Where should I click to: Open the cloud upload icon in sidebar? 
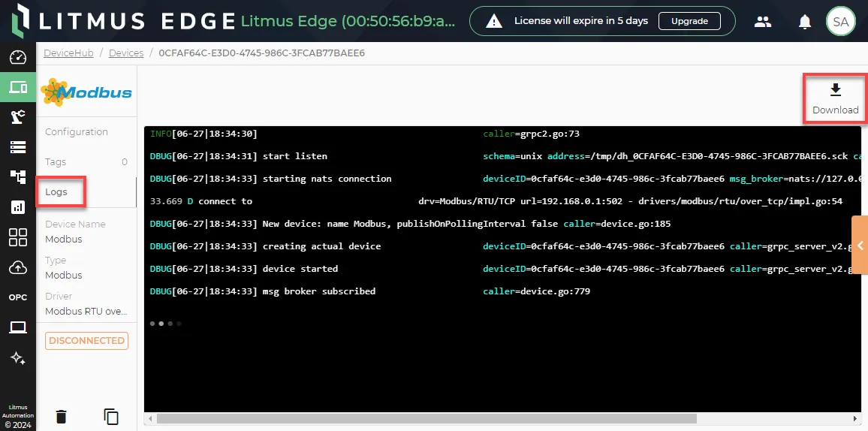(x=18, y=268)
